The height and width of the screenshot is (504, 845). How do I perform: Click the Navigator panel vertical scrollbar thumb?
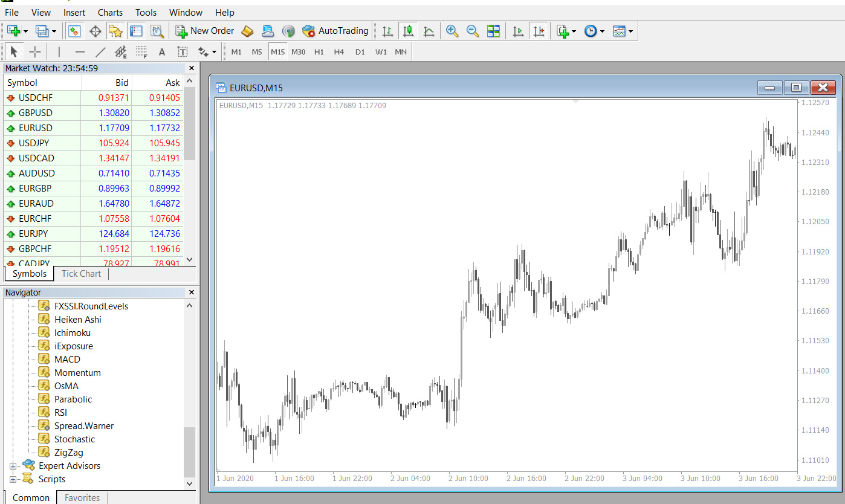(x=190, y=451)
